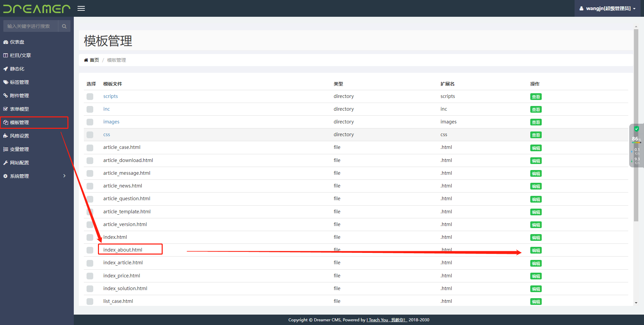Open 变量管理 menu item

click(37, 149)
